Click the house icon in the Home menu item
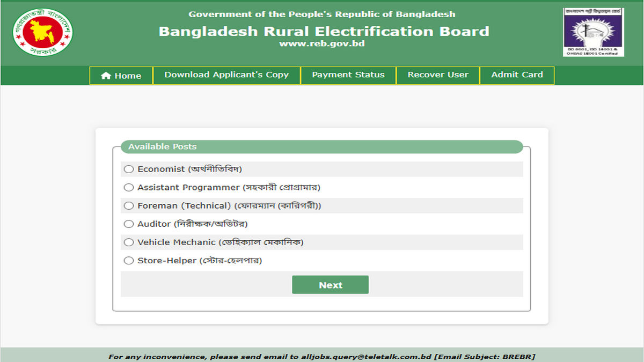The width and height of the screenshot is (644, 362). (x=106, y=76)
